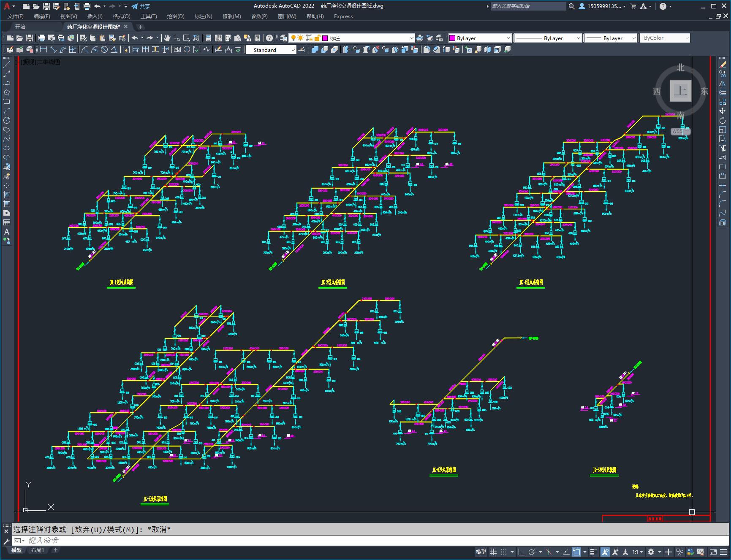731x560 pixels.
Task: Click the keyword search input field
Action: point(528,6)
